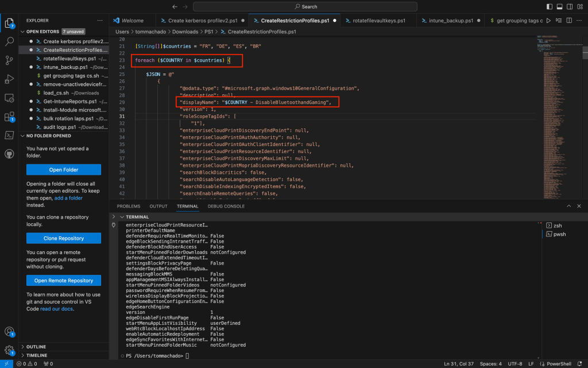Screen dimensions: 588x368
Task: Toggle the primary sidebar layout icon
Action: pyautogui.click(x=550, y=6)
